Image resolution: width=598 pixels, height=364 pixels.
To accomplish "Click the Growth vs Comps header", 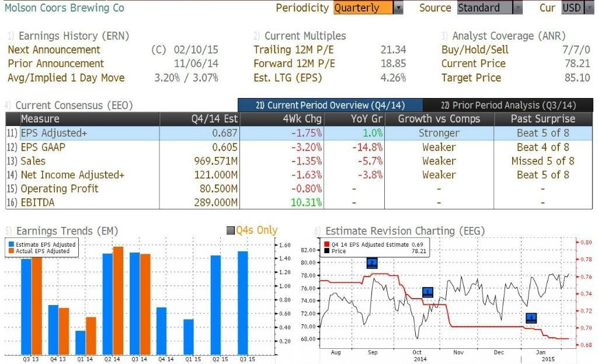I will (x=439, y=119).
